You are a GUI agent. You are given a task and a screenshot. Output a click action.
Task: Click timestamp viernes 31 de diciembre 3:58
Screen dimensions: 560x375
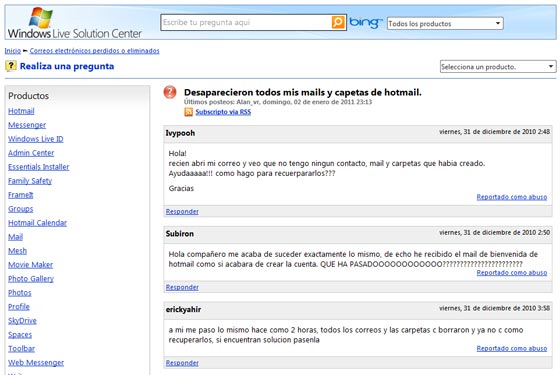point(494,308)
